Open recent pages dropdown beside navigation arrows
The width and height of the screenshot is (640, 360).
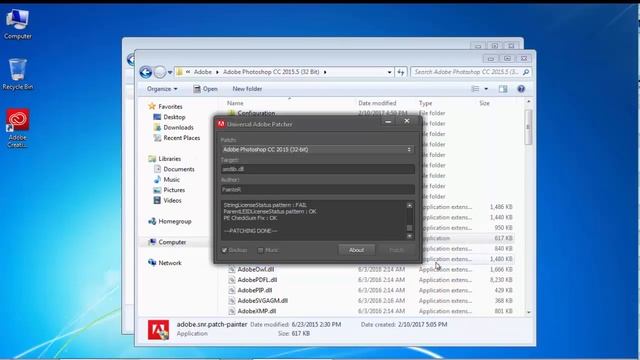point(170,72)
